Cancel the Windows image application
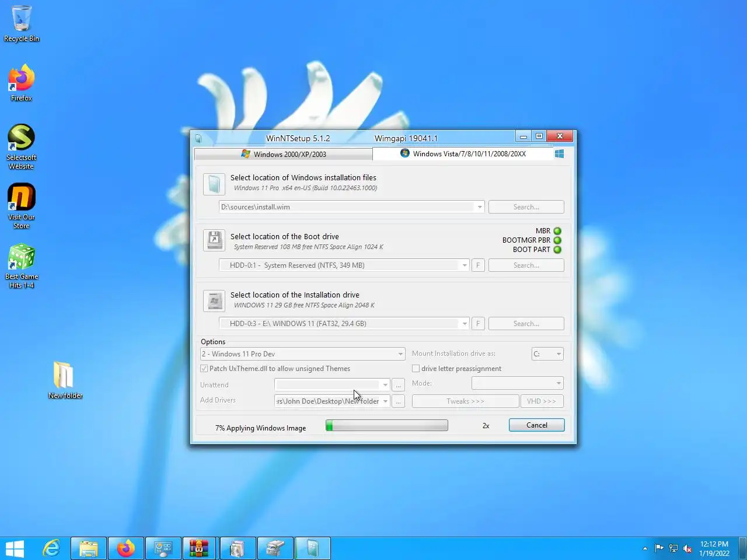The width and height of the screenshot is (747, 560). tap(536, 425)
